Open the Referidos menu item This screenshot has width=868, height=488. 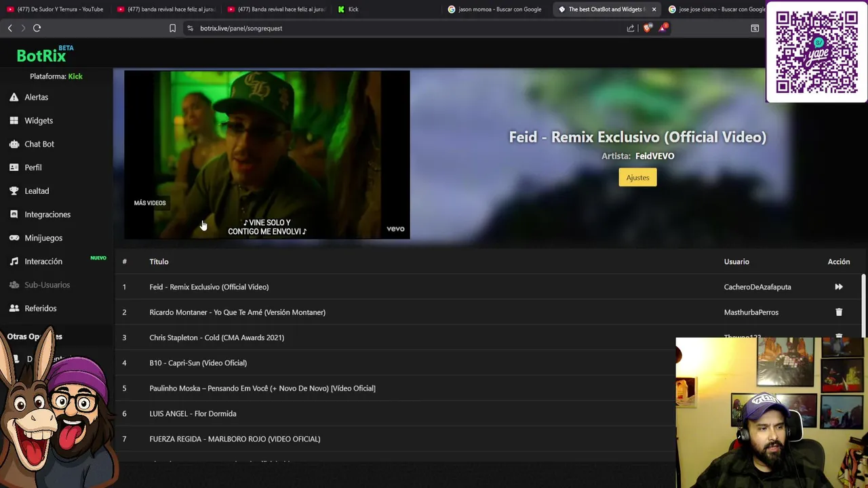point(41,308)
